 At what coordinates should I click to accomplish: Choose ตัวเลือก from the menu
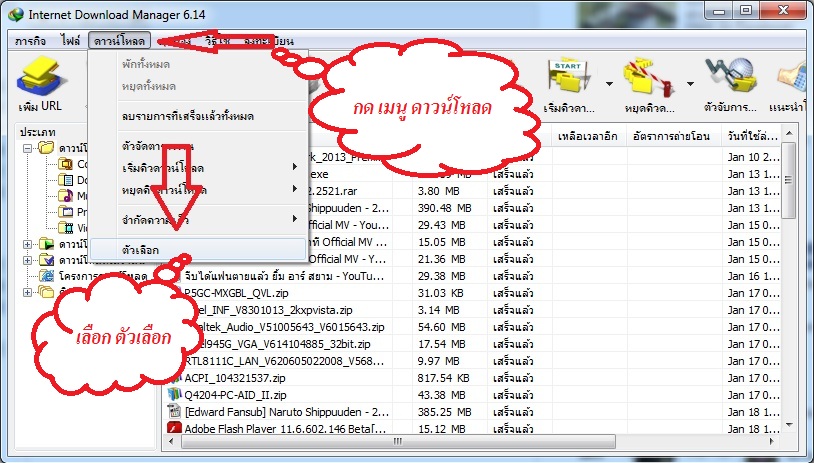(x=198, y=250)
